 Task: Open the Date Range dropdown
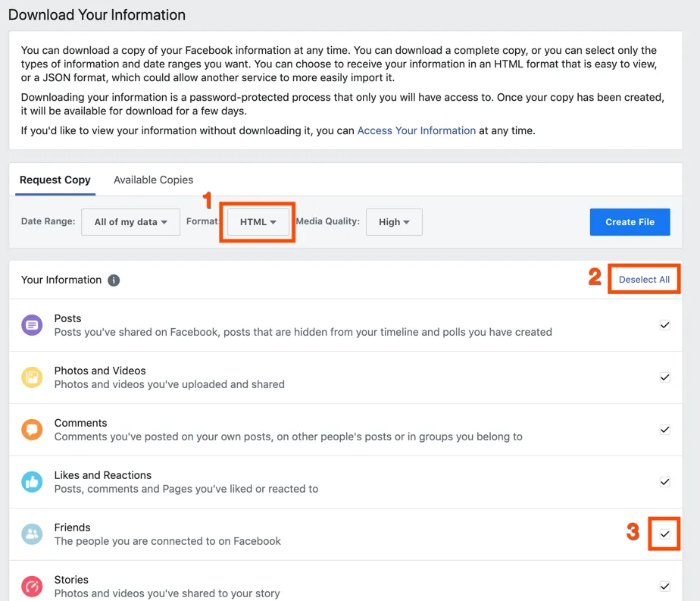pos(130,222)
